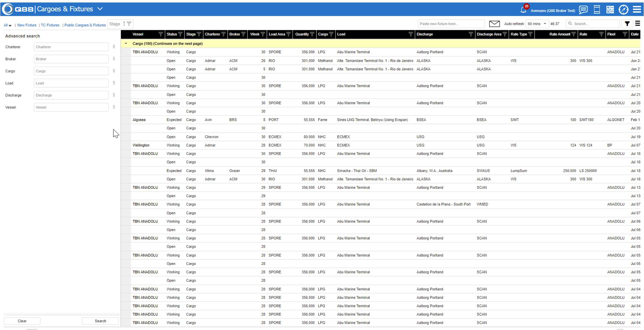The height and width of the screenshot is (330, 644).
Task: Sort by Discharge Area column header
Action: [489, 34]
